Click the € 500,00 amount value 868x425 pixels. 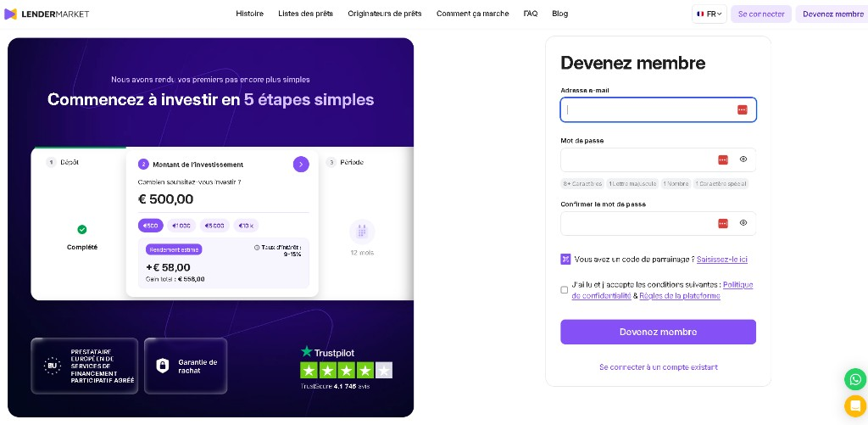(165, 199)
